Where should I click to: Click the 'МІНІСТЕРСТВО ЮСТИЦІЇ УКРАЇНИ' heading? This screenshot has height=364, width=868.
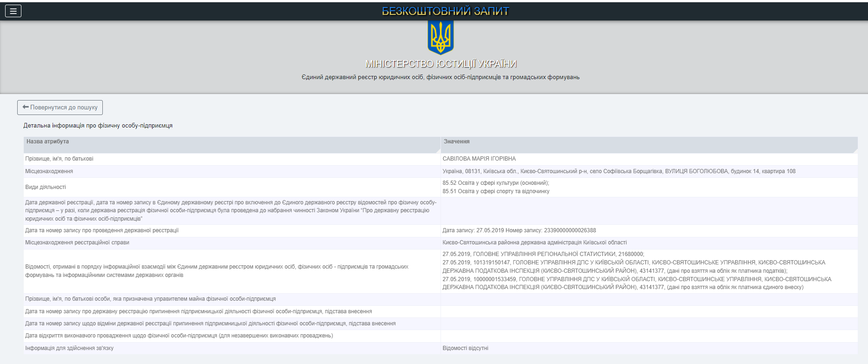tap(441, 64)
